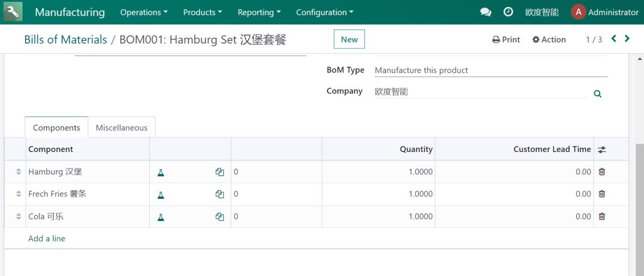Expand the Reporting menu
The image size is (644, 276).
tap(259, 12)
